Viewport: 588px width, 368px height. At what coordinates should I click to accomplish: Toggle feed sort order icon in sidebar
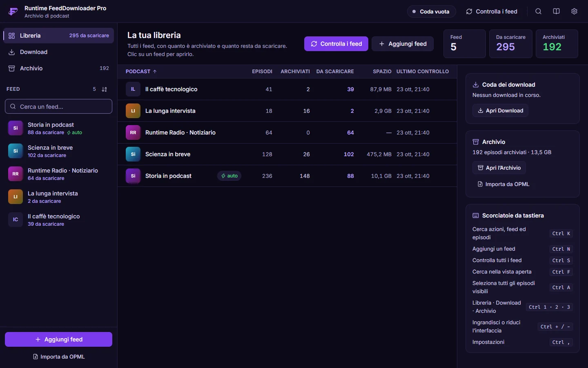105,89
